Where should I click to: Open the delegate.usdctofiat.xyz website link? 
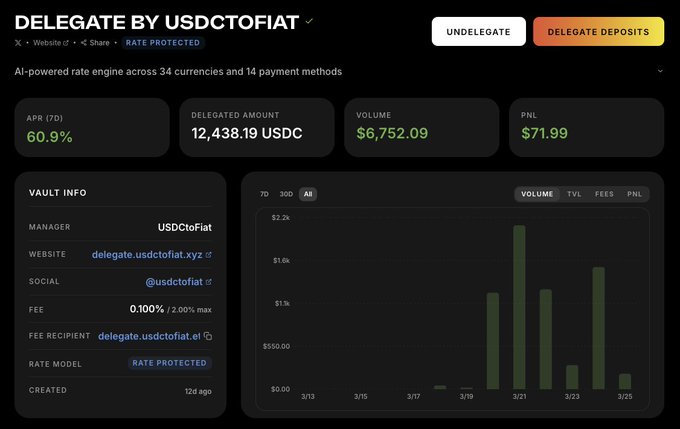tap(146, 255)
